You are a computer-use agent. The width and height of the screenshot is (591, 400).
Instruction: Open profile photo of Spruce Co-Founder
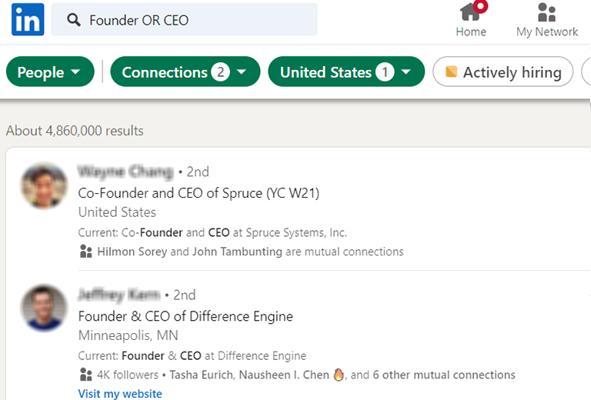[x=44, y=185]
